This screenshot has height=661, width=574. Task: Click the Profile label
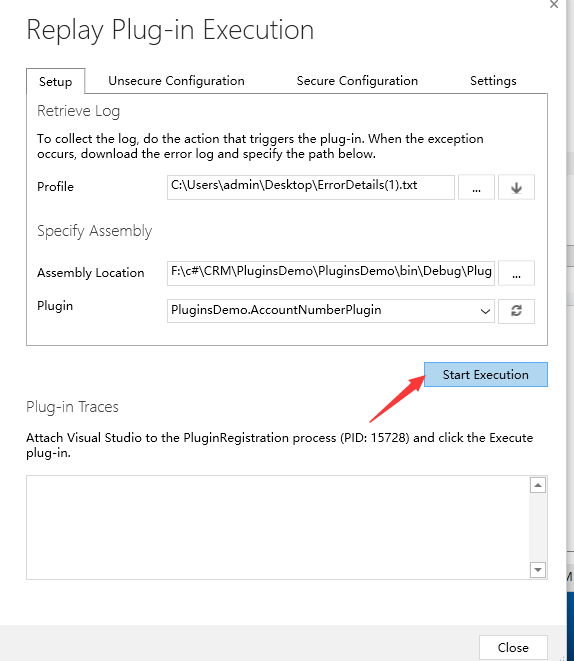(x=55, y=187)
